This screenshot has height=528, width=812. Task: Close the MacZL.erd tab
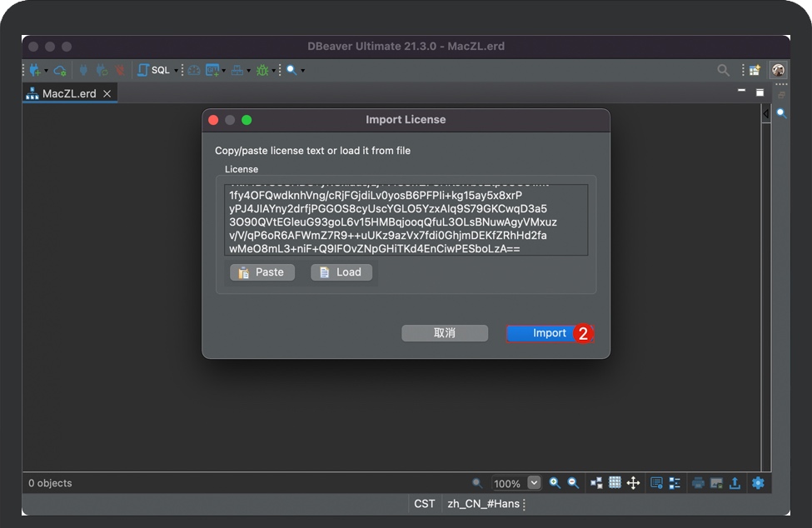pos(107,93)
